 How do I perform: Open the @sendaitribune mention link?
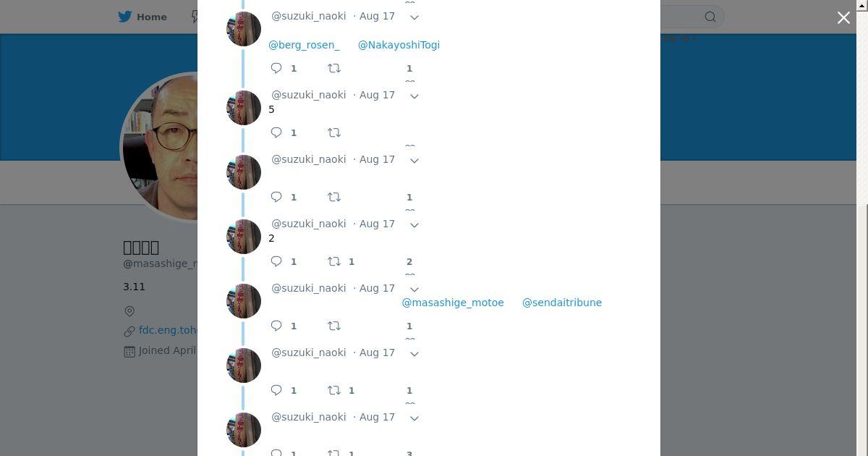[562, 303]
